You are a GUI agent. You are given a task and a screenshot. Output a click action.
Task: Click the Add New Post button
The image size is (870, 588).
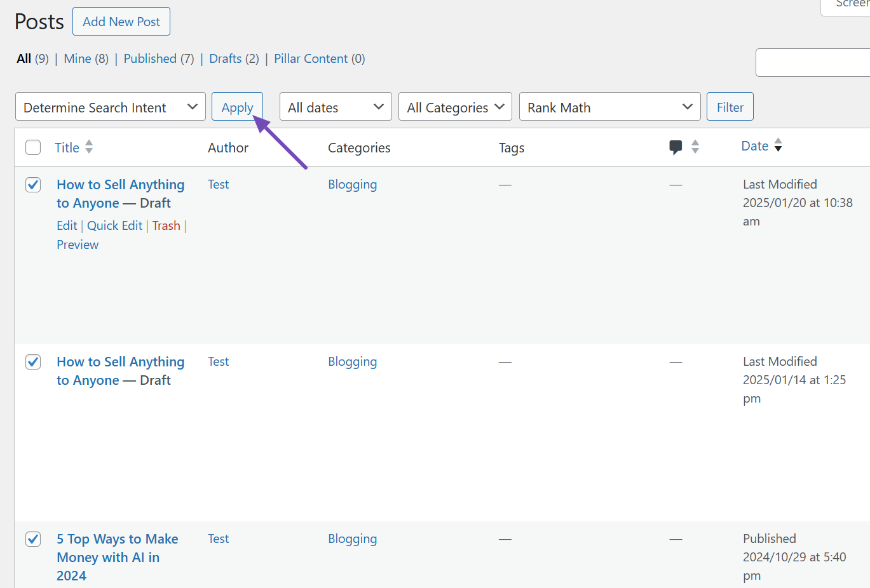pyautogui.click(x=121, y=22)
